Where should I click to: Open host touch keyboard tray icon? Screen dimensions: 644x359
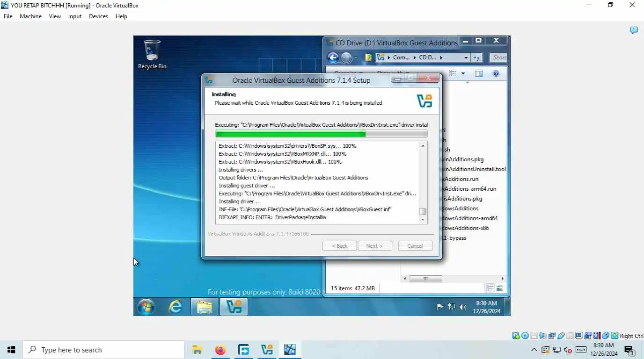click(x=581, y=350)
